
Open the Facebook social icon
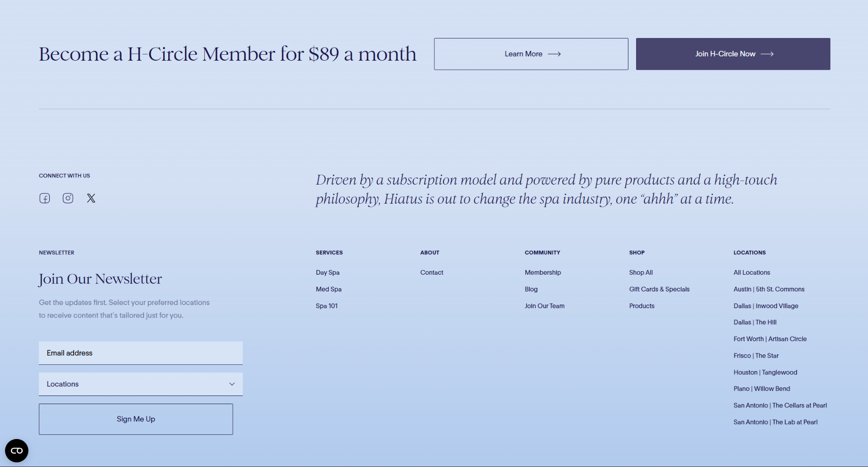click(x=44, y=198)
